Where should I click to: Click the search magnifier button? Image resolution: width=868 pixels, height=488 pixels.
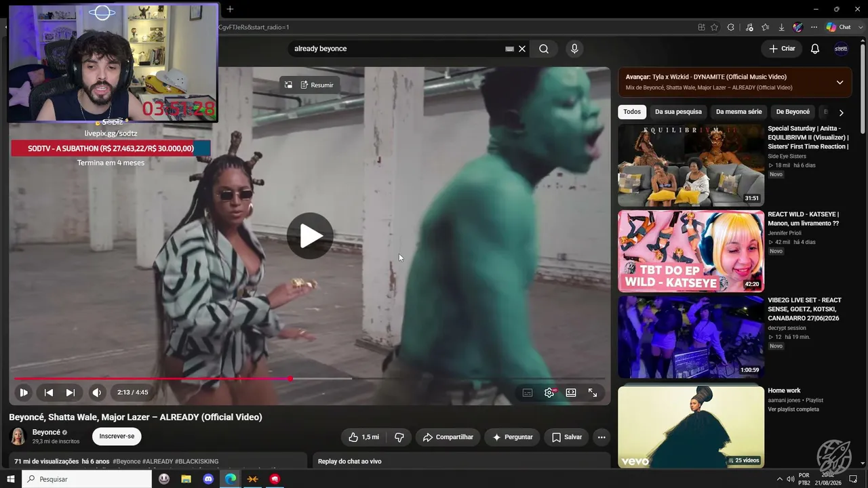click(544, 49)
